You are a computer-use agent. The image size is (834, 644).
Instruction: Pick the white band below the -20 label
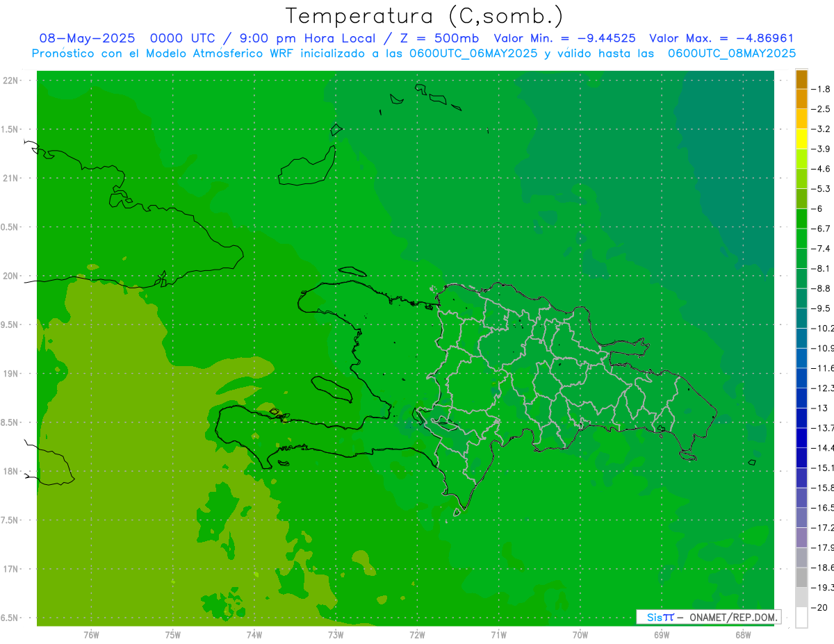pos(801,618)
